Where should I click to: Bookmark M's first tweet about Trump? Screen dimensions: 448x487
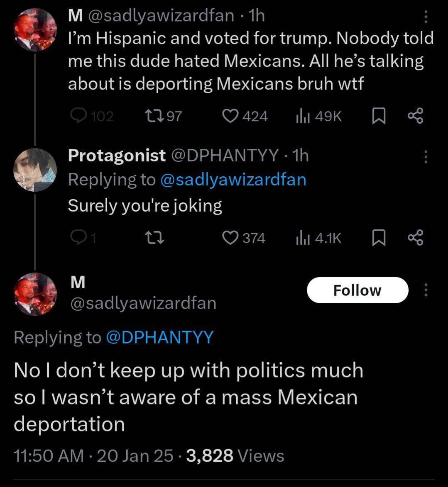point(378,116)
